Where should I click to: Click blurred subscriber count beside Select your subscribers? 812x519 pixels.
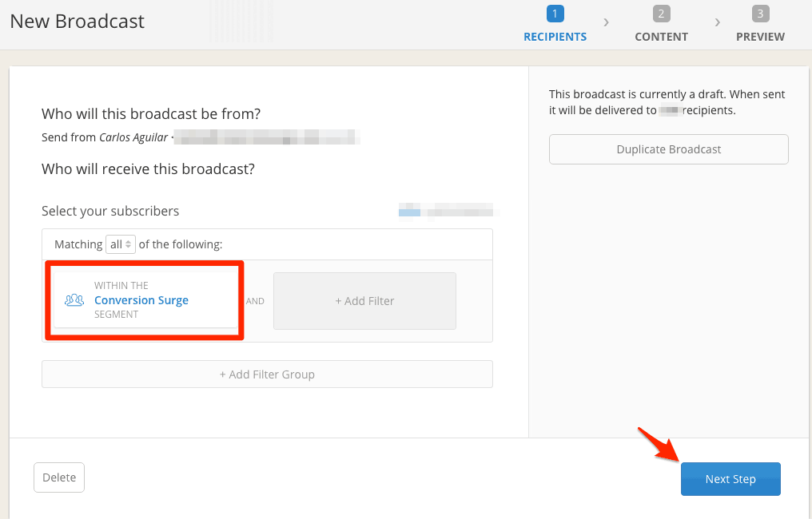pos(448,212)
